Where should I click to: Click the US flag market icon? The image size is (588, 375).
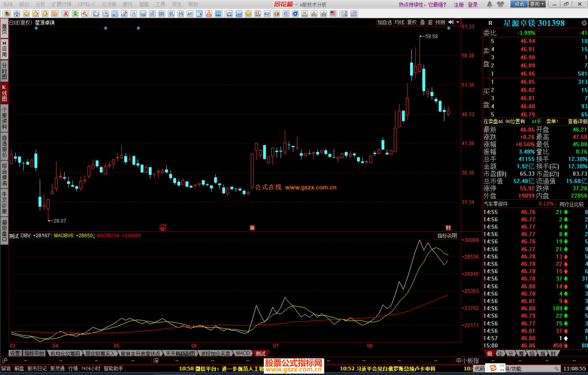point(333,14)
